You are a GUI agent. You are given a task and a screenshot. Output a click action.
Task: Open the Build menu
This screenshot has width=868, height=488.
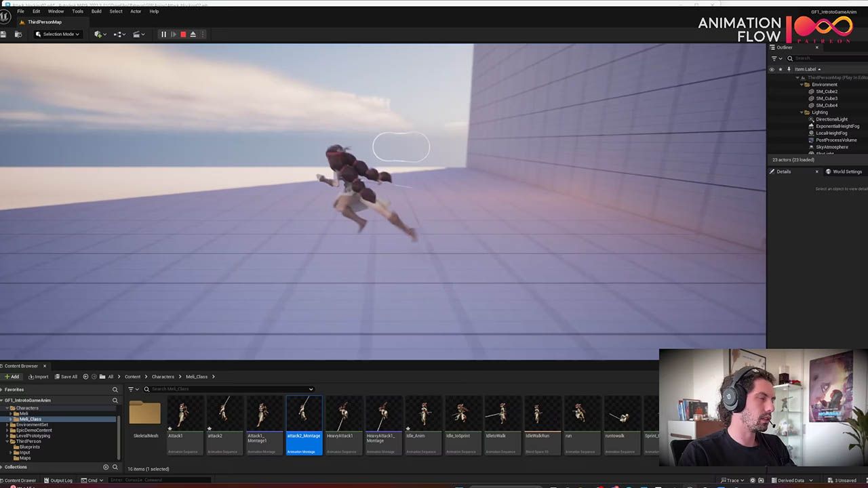click(x=96, y=12)
